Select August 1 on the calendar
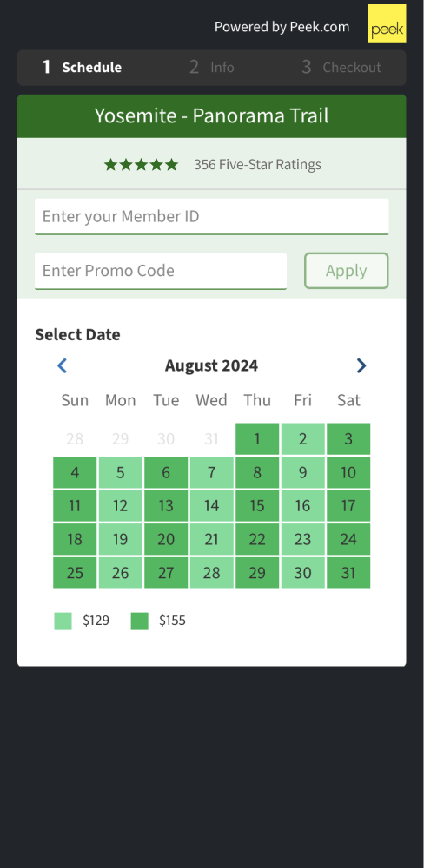The height and width of the screenshot is (868, 424). pos(257,439)
